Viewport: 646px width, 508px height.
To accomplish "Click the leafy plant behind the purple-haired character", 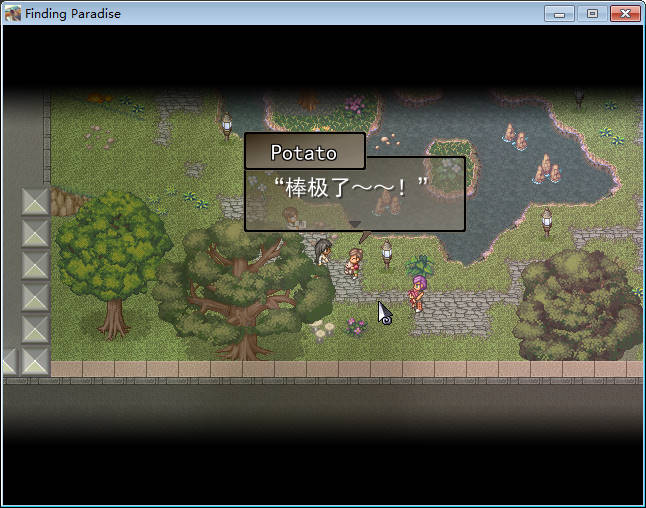I will (x=419, y=266).
